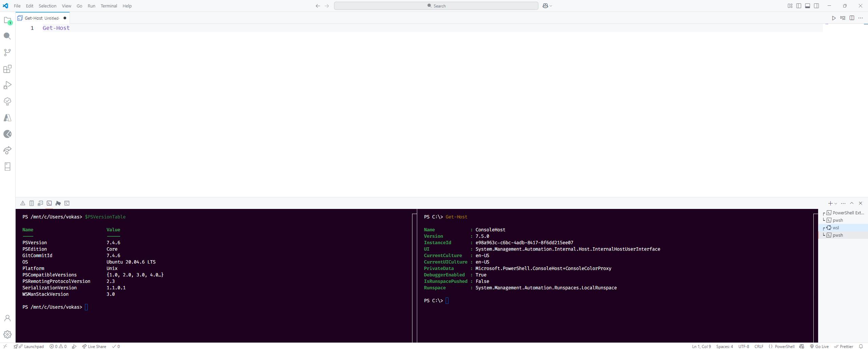Toggle Secondary Side Bar visibility
Screen dimensions: 868x349
pos(816,6)
